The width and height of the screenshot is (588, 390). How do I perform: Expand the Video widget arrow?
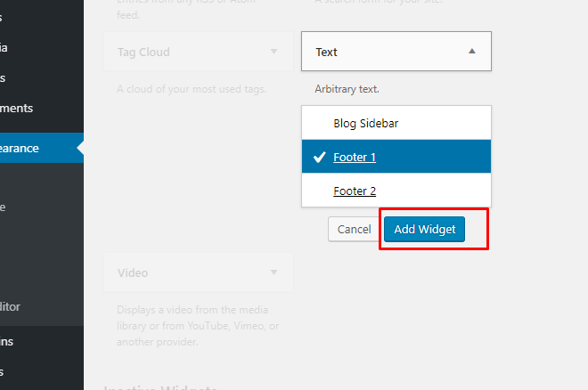(274, 272)
